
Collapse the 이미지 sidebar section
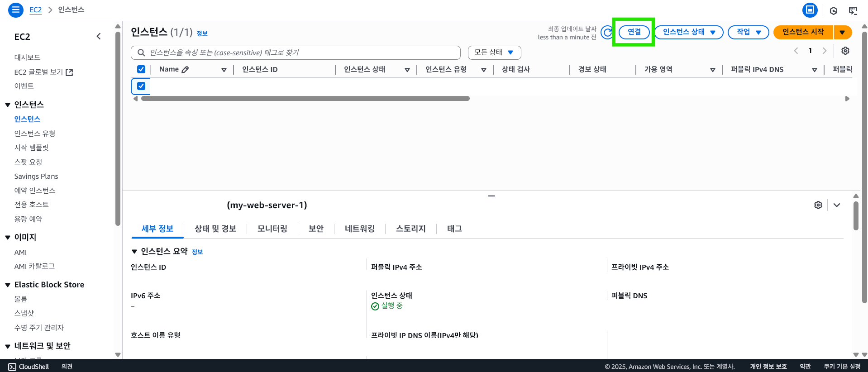(x=8, y=237)
